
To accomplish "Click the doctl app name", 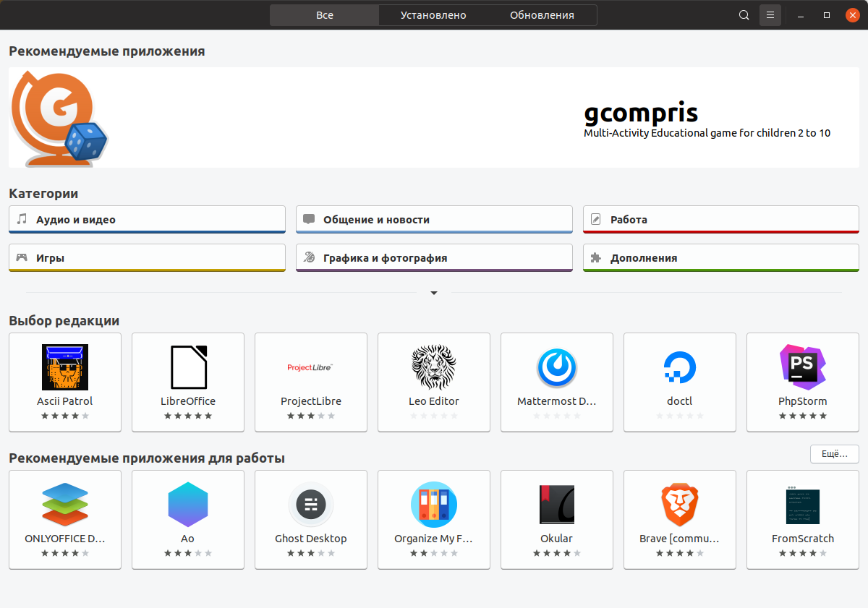I will [680, 401].
